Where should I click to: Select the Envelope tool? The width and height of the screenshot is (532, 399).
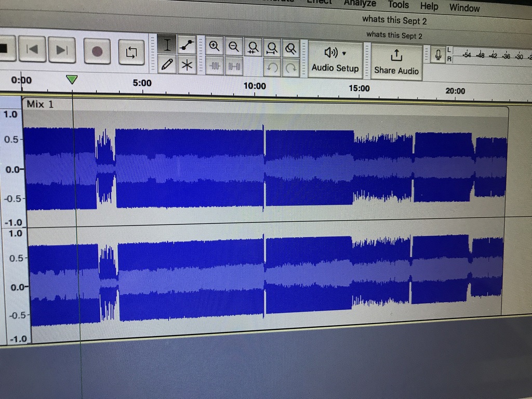(187, 45)
